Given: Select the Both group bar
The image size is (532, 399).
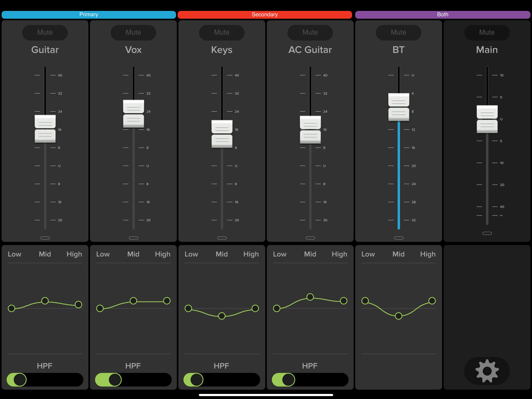Looking at the screenshot, I should coord(443,15).
